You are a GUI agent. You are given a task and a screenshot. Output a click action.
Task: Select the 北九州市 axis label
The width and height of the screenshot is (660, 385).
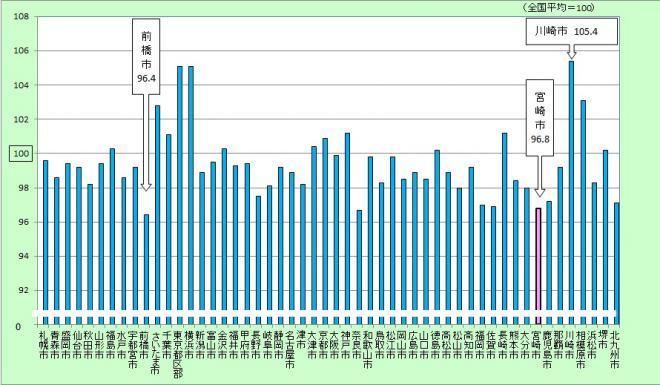pyautogui.click(x=614, y=350)
